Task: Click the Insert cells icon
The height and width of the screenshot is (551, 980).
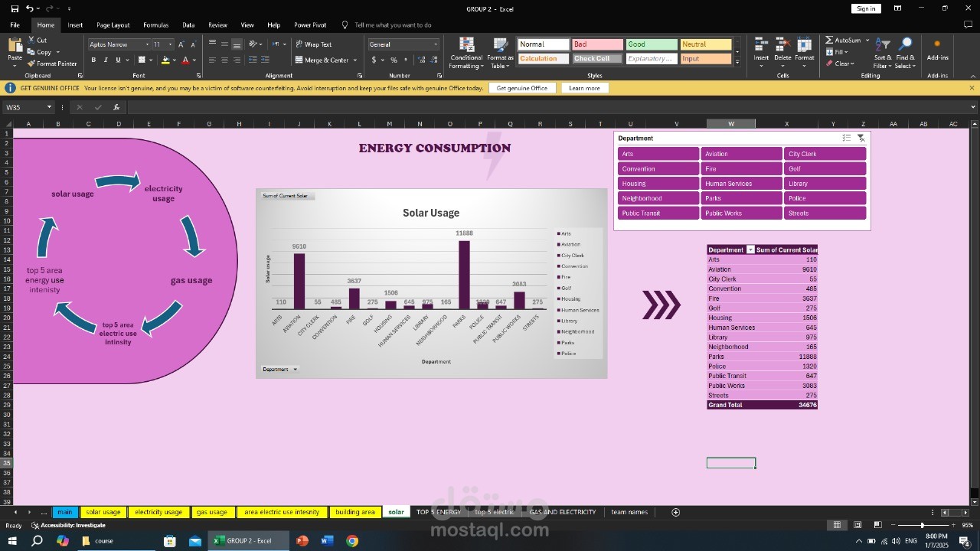Action: pos(760,45)
